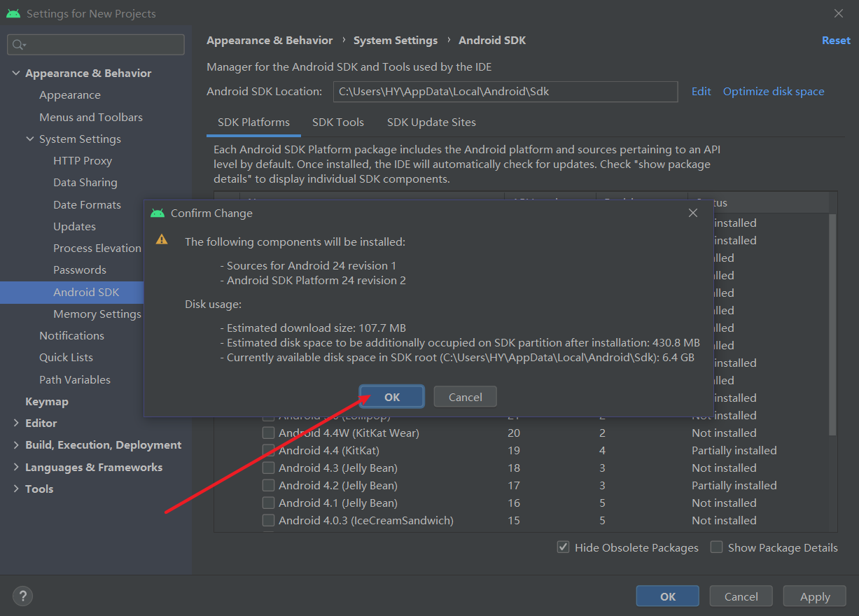
Task: Click Optimize disk space link
Action: (x=774, y=91)
